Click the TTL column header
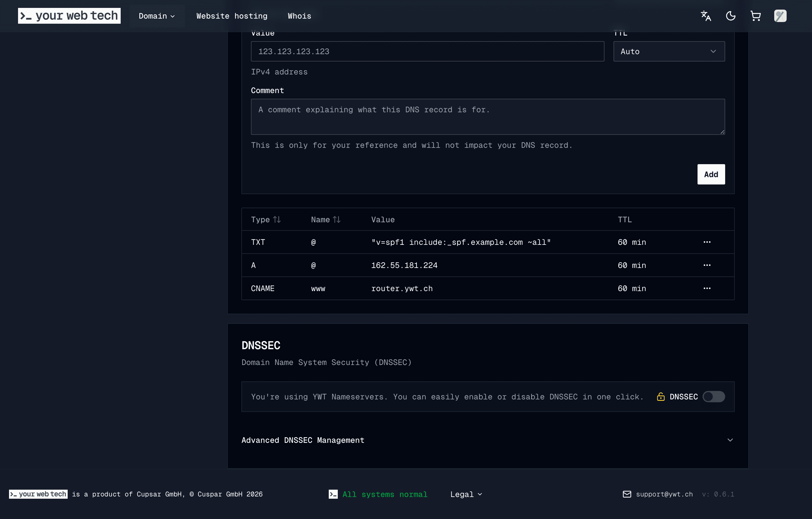The image size is (812, 519). (x=625, y=220)
